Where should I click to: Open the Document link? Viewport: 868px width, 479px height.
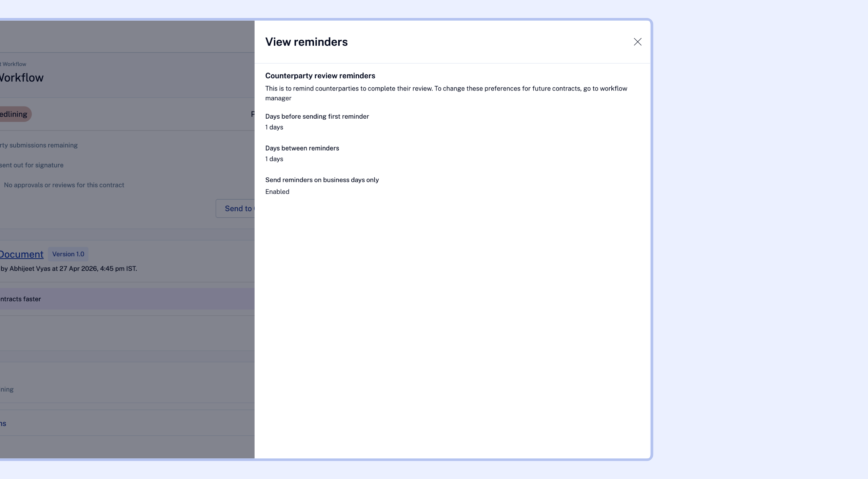(21, 254)
